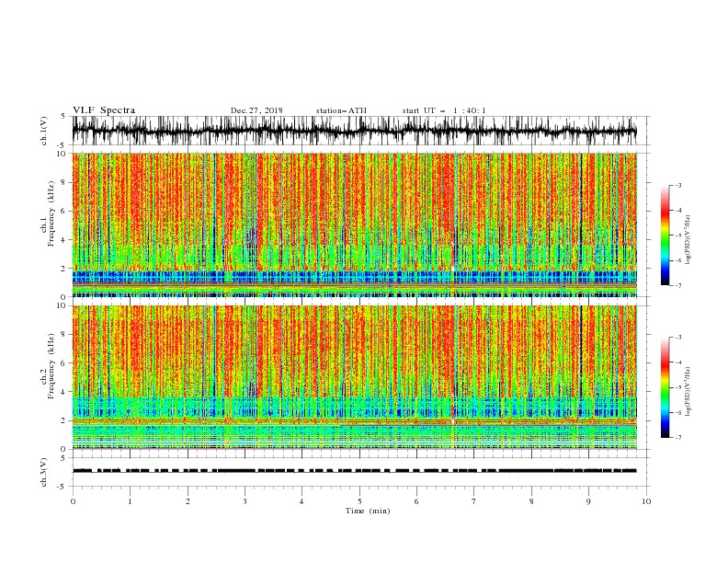Click the "-3" label on the ch.1 colorbar
The height and width of the screenshot is (563, 728).
[678, 186]
